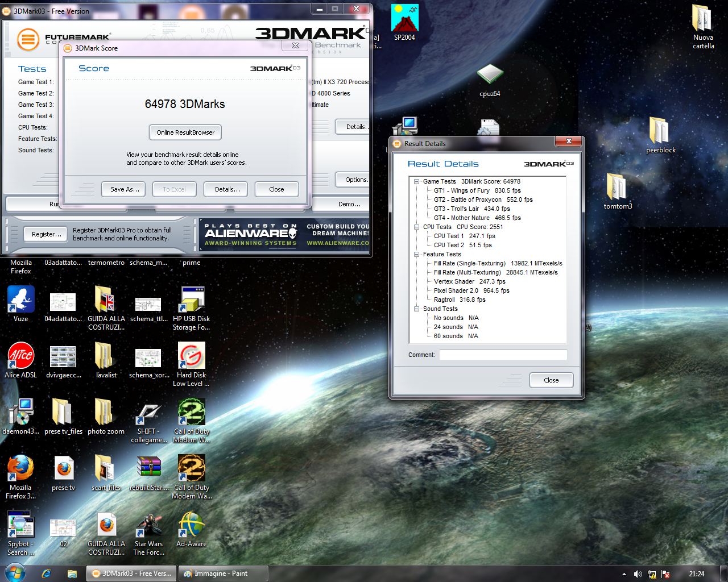Click Close button in Result Details
Image resolution: width=728 pixels, height=582 pixels.
pyautogui.click(x=551, y=380)
